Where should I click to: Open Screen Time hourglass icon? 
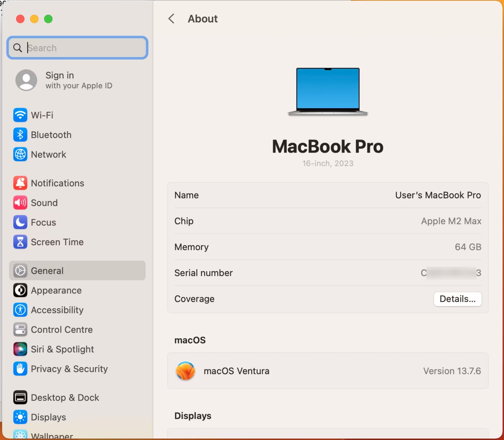point(20,242)
